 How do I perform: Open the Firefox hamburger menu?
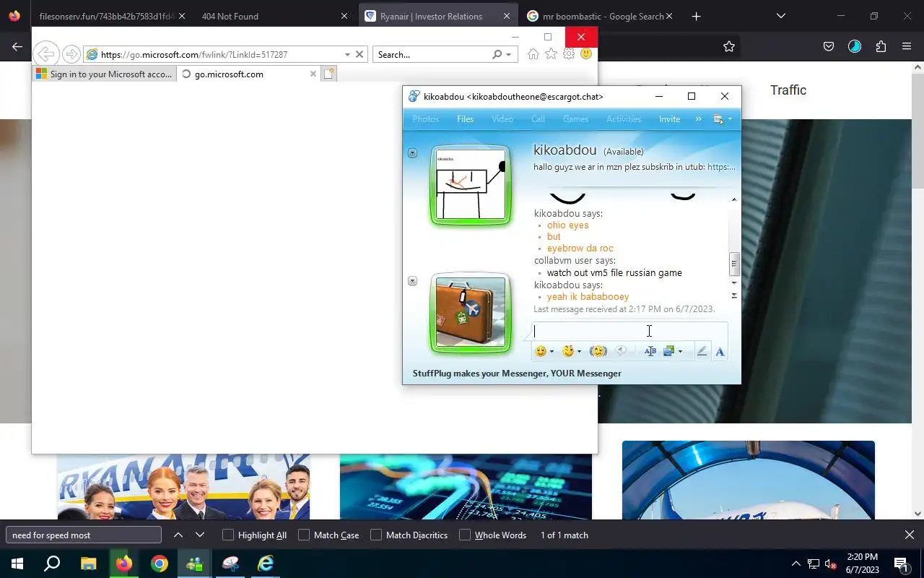click(x=907, y=46)
